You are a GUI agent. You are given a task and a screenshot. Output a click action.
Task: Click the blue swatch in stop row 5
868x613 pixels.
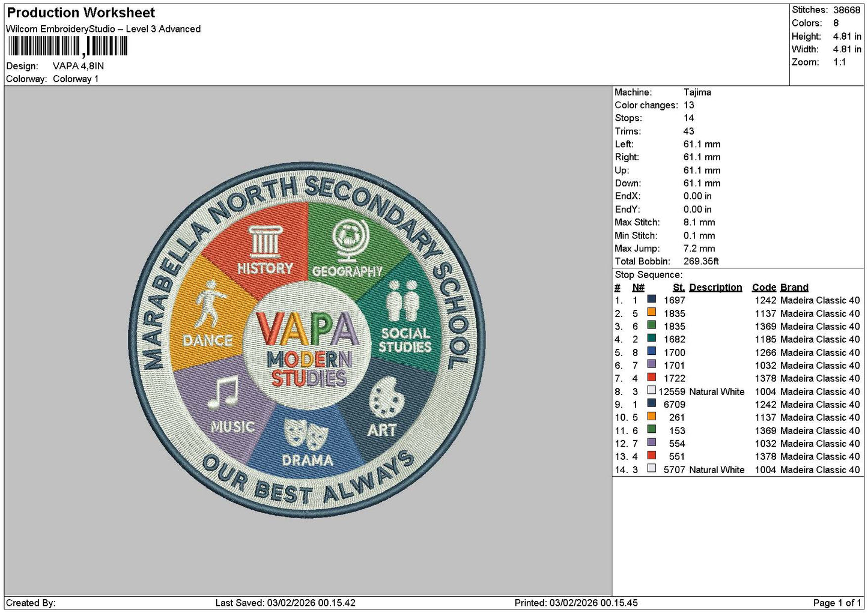(x=651, y=351)
